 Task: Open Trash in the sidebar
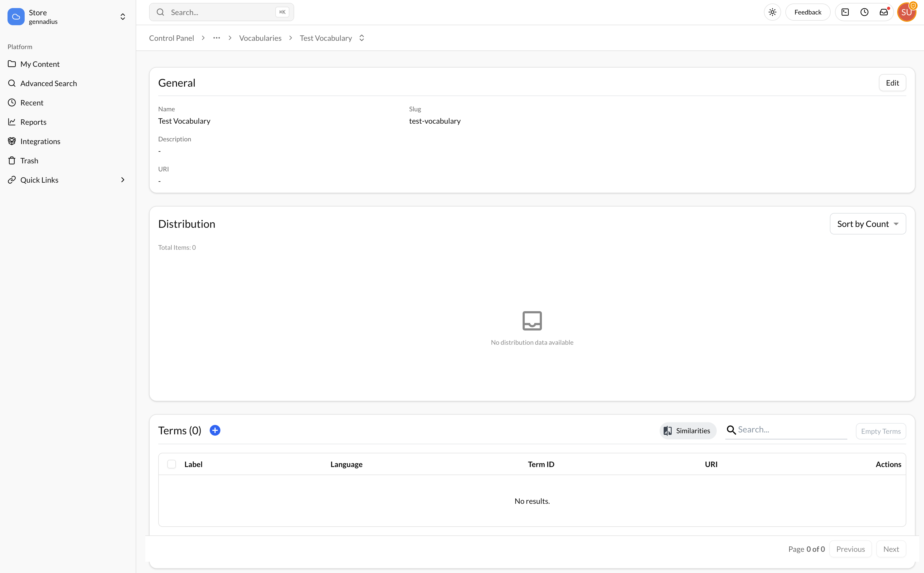29,161
